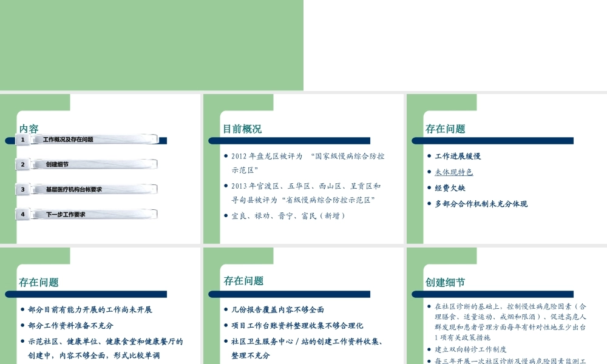Click the dark underline bar beneath 存在问题 heading
The image size is (607, 364).
pyautogui.click(x=492, y=140)
